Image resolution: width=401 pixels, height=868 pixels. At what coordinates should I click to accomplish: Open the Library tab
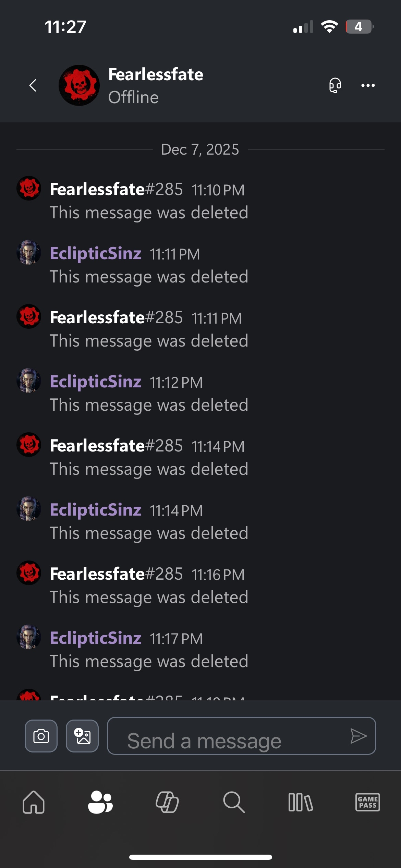pos(301,802)
